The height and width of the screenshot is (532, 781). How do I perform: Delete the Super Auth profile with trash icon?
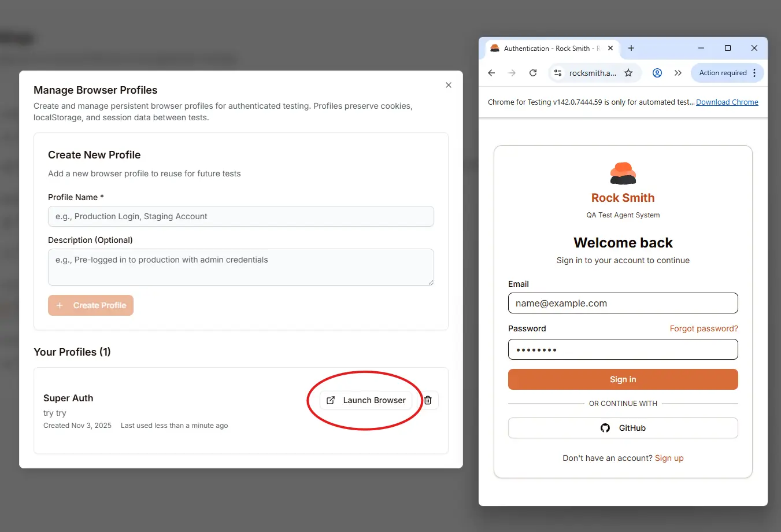pos(428,400)
